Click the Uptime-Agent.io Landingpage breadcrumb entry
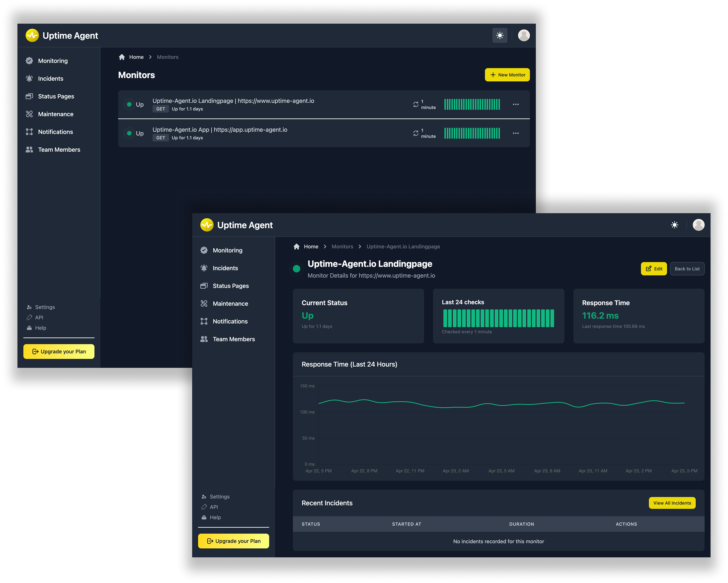Screen dimensions: 728x583 click(x=403, y=247)
